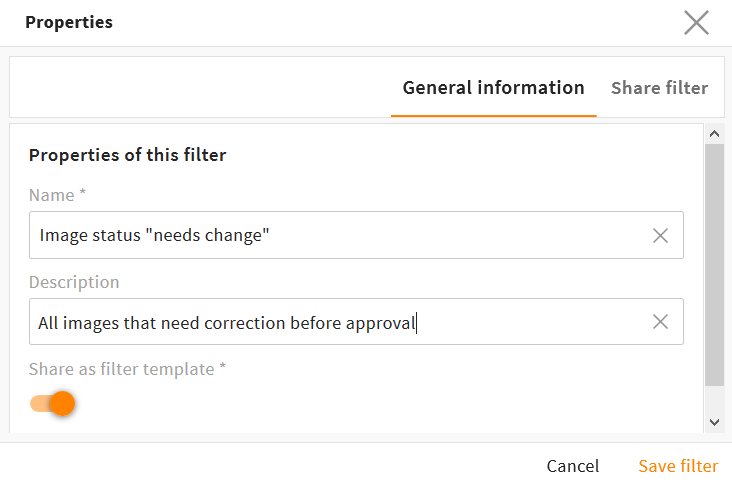
Task: Click the 'Properties of this filter' heading
Action: pos(127,155)
